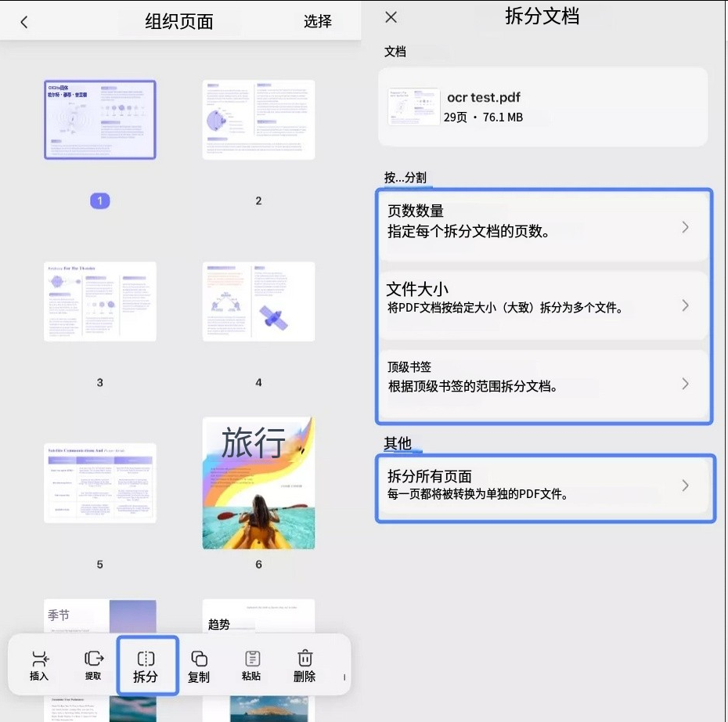Tap the 提取 (Extract) tool icon
The width and height of the screenshot is (728, 722).
(93, 666)
